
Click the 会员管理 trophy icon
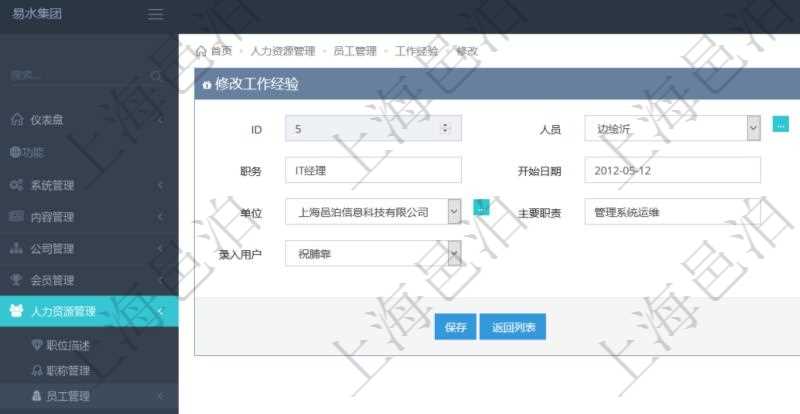17,280
